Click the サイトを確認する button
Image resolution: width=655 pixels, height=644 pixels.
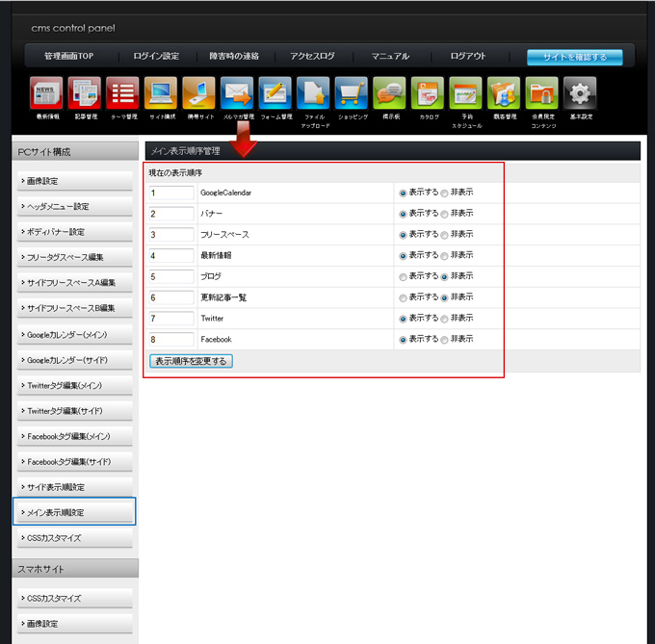coord(574,57)
